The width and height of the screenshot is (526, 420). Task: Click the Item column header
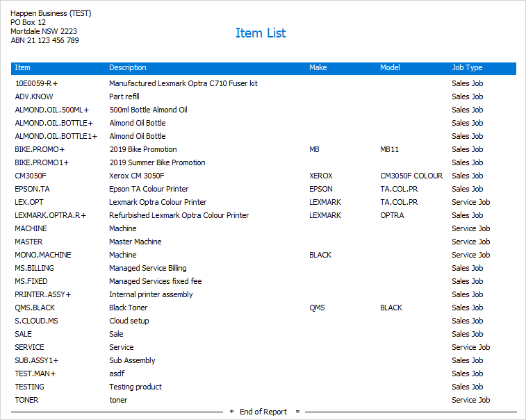(22, 68)
